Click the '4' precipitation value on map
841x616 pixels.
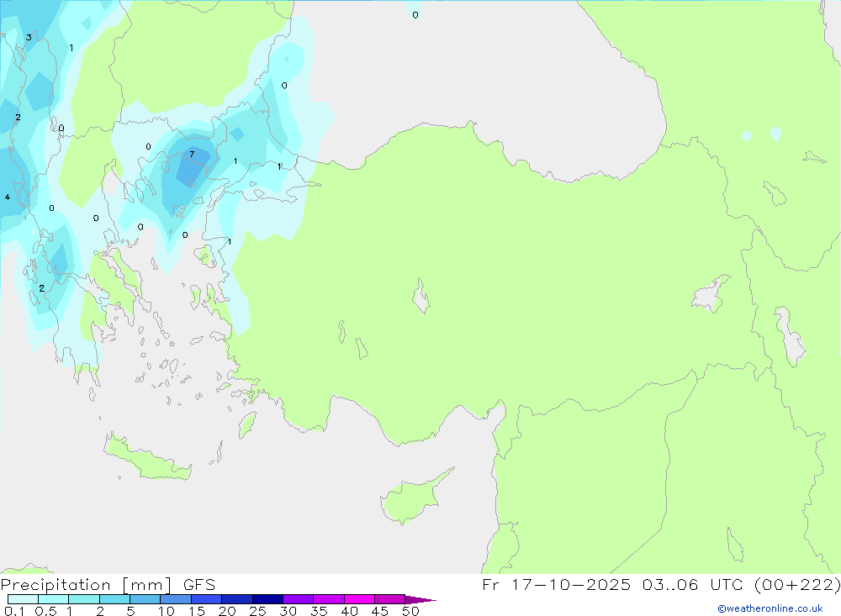(8, 197)
